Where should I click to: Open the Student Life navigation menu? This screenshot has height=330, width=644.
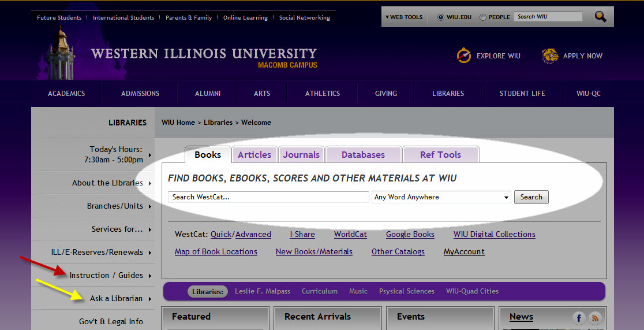[x=522, y=94]
